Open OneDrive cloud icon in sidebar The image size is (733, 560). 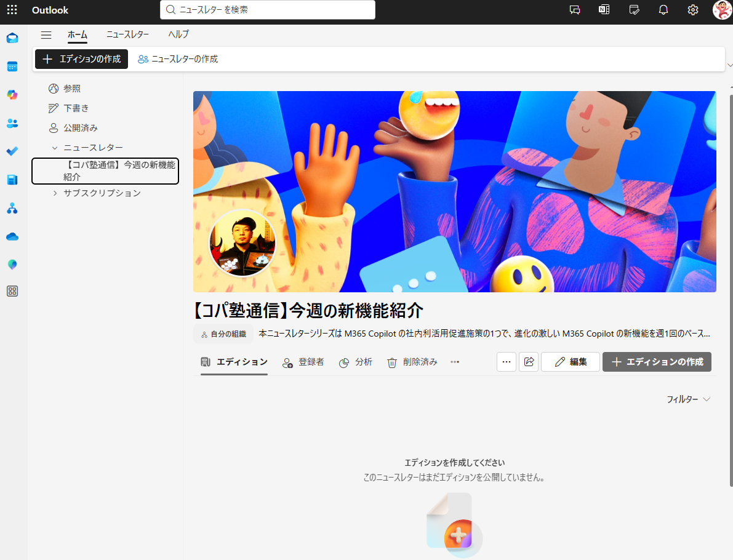click(12, 236)
